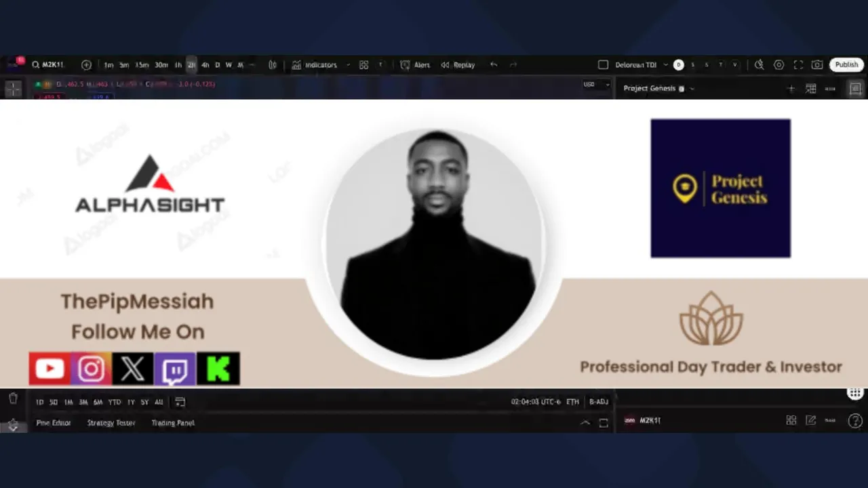The image size is (868, 488).
Task: Open the quick search icon
Action: coord(759,65)
